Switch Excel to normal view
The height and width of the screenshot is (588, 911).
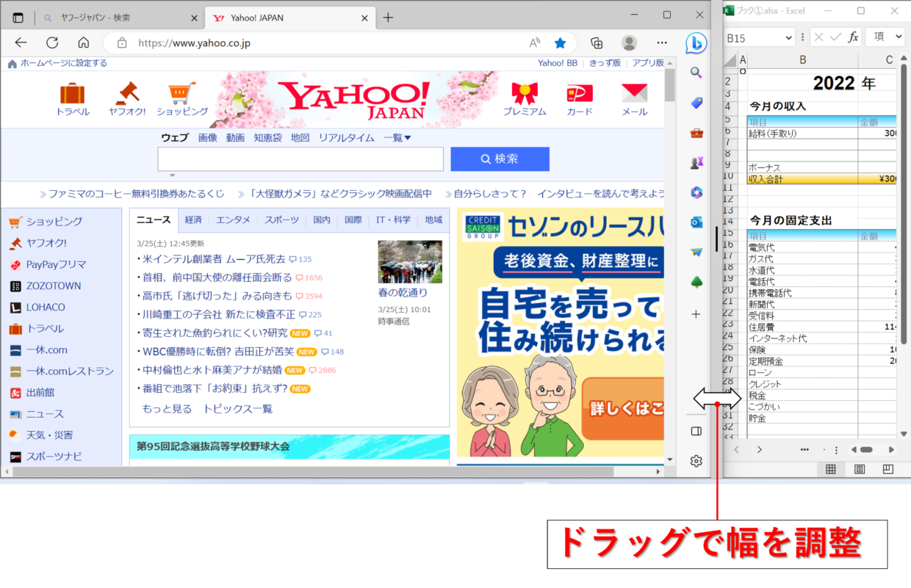pos(831,469)
